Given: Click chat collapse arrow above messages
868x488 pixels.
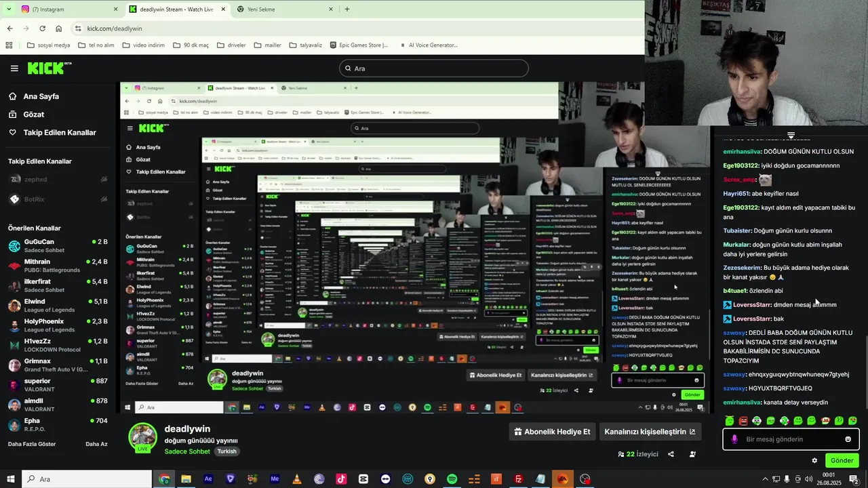Looking at the screenshot, I should tap(791, 135).
